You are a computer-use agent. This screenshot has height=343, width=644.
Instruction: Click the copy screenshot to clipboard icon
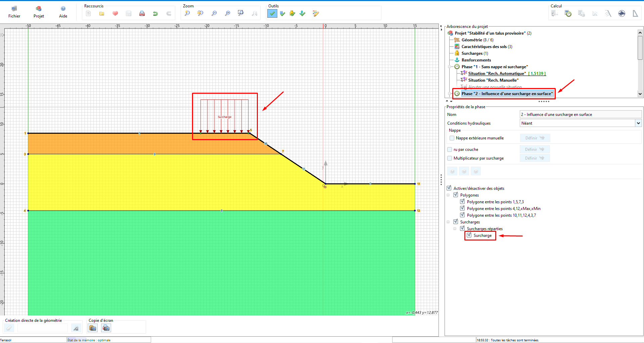93,328
